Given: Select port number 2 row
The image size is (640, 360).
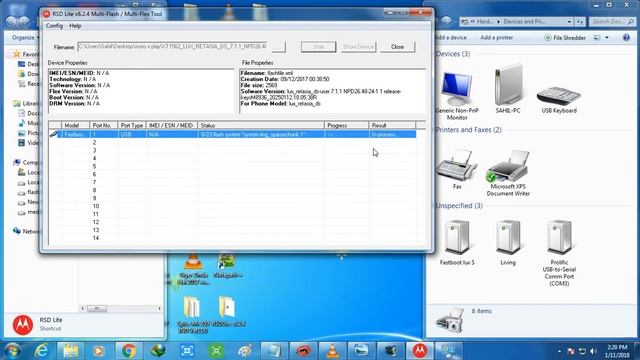Looking at the screenshot, I should 232,142.
